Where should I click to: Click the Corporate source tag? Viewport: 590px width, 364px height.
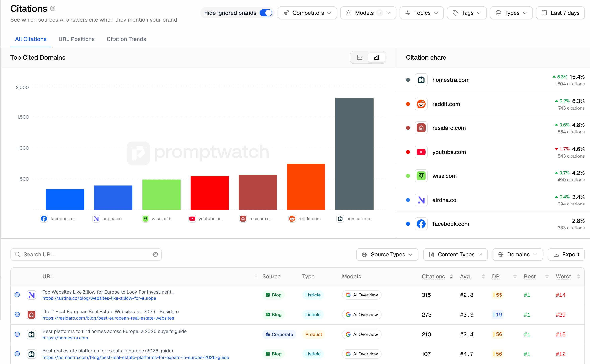pyautogui.click(x=279, y=334)
